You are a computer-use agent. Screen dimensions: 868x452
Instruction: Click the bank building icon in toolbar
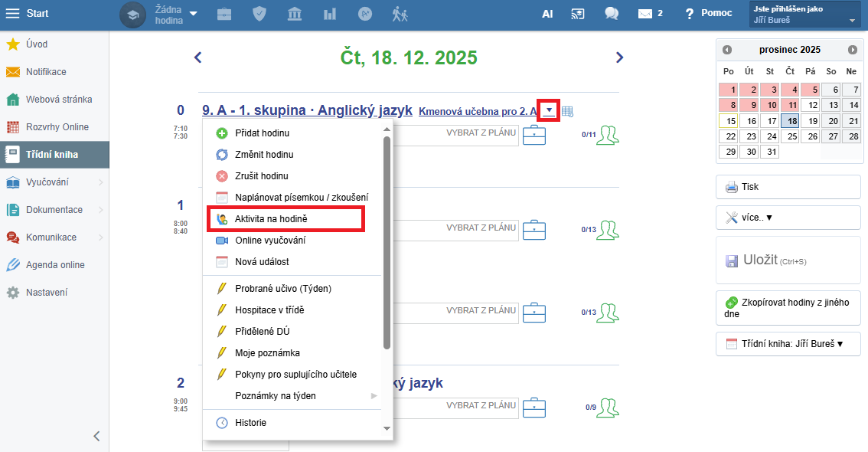coord(295,14)
